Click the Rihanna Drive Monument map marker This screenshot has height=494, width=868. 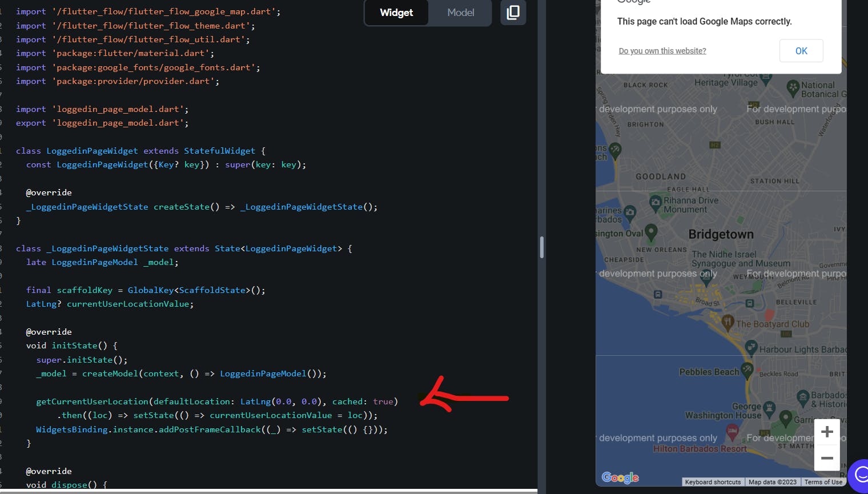(655, 202)
